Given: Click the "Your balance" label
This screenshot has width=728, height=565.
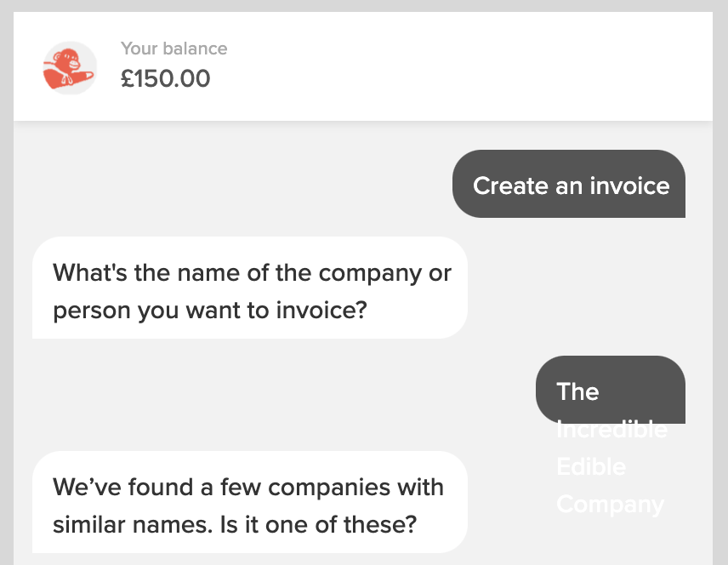Looking at the screenshot, I should pos(173,49).
